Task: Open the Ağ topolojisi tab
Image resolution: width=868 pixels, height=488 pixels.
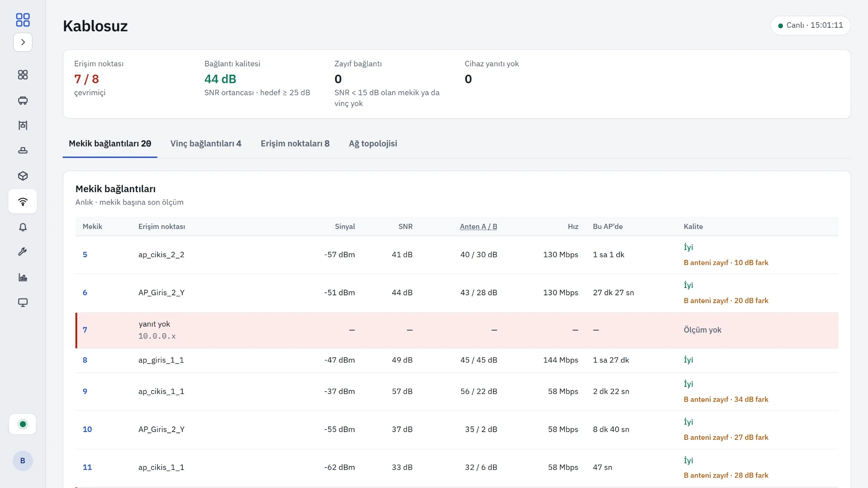Action: (373, 144)
